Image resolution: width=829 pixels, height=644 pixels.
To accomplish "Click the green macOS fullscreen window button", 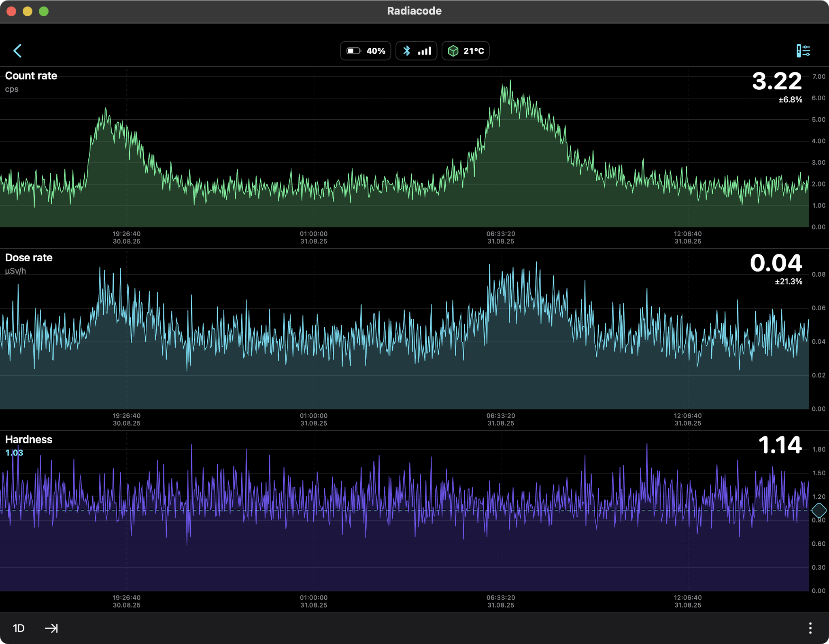I will tap(44, 11).
